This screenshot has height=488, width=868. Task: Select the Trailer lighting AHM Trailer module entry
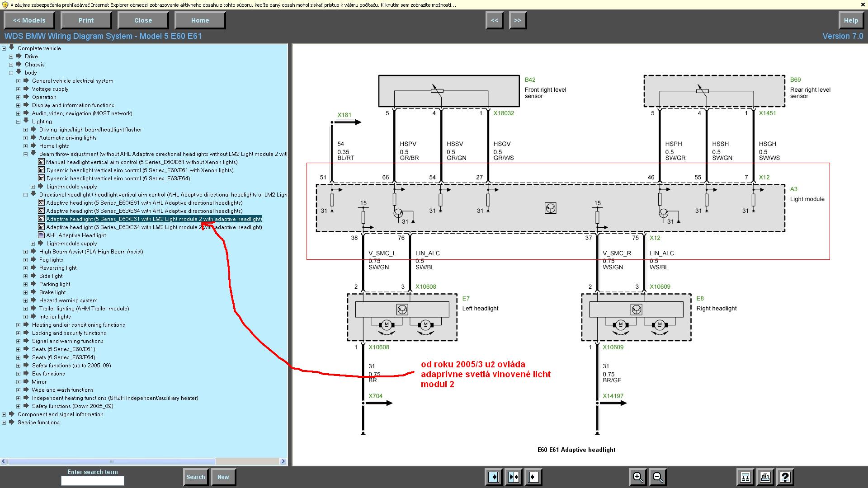(x=84, y=309)
